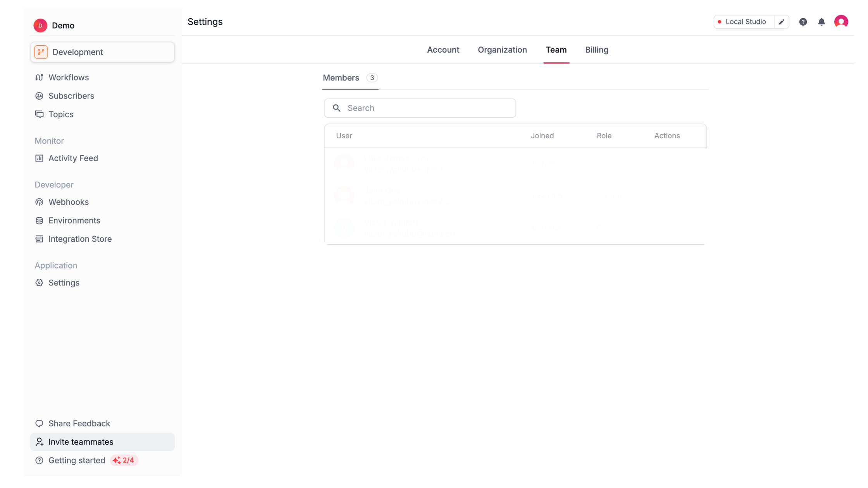The height and width of the screenshot is (488, 868).
Task: Select the Subscribers icon in sidebar
Action: 39,96
